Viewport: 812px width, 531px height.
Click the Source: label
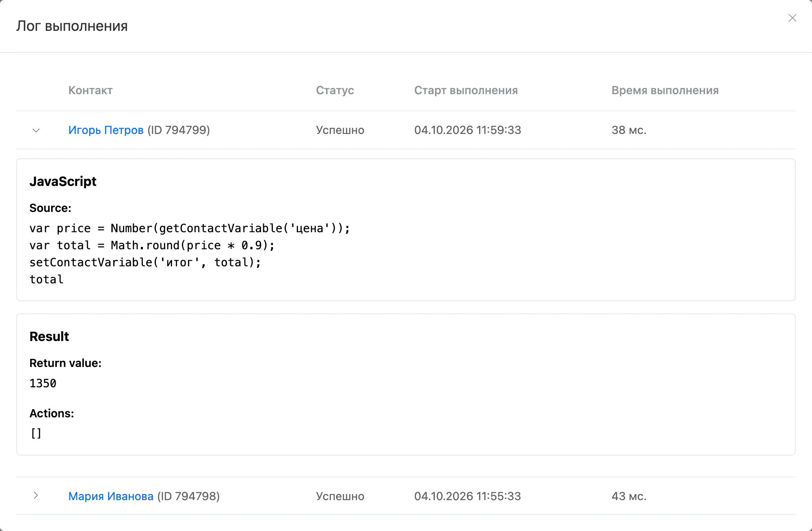tap(50, 208)
